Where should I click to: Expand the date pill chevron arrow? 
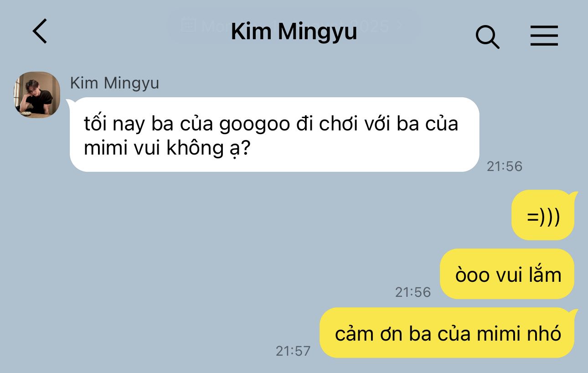[x=399, y=25]
